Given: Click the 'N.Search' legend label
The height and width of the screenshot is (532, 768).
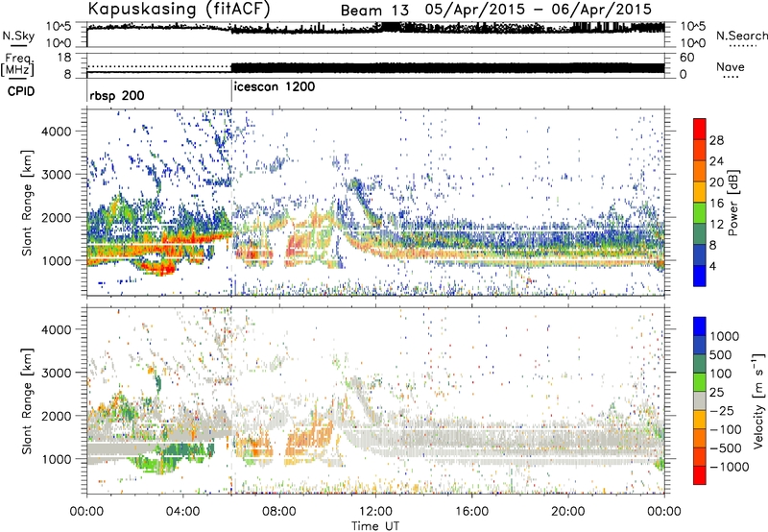Looking at the screenshot, I should pyautogui.click(x=742, y=36).
